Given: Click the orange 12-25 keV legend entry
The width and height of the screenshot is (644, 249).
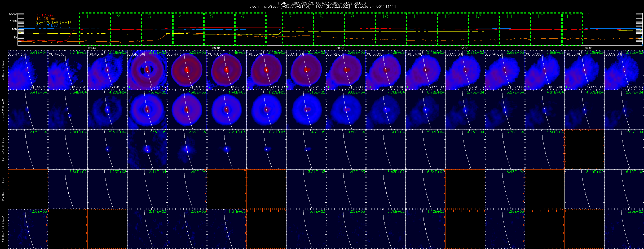Looking at the screenshot, I should click(46, 19).
